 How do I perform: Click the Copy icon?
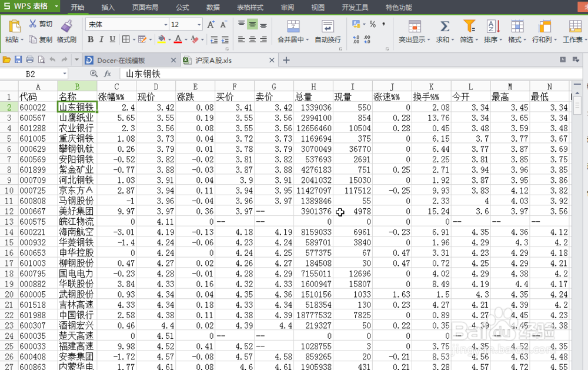click(33, 39)
